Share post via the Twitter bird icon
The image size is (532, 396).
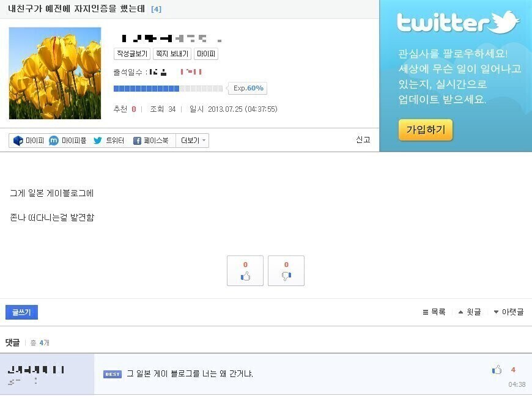98,141
